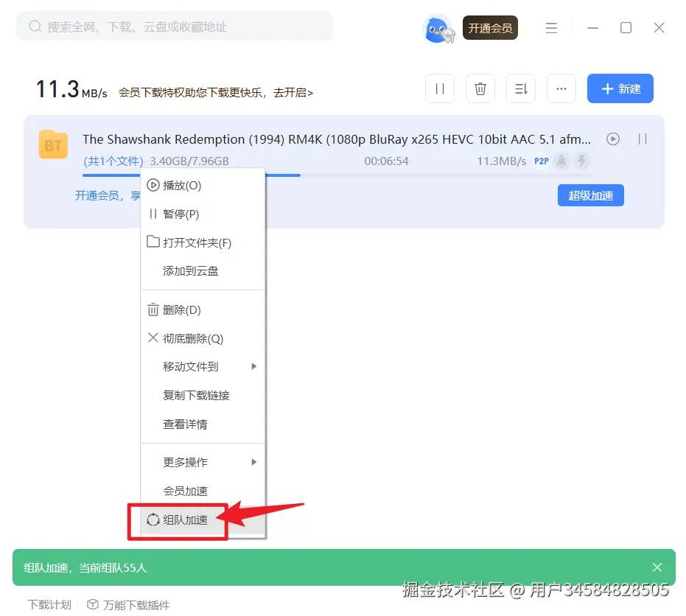Open the sort tasks toolbar icon
The height and width of the screenshot is (616, 686).
tap(521, 89)
